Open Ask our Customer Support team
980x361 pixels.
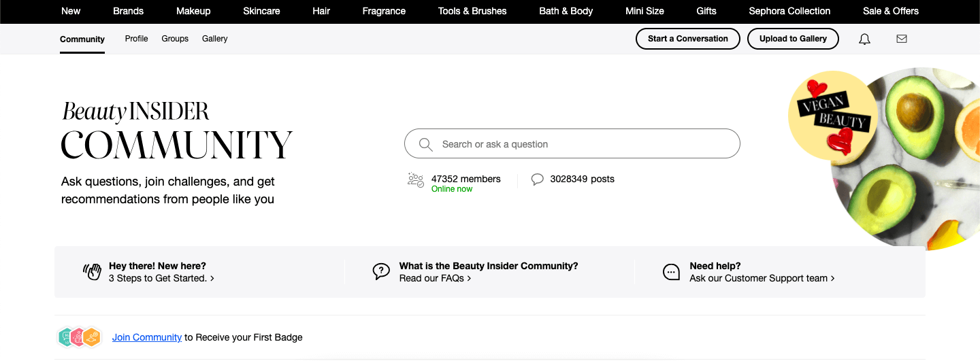[762, 278]
